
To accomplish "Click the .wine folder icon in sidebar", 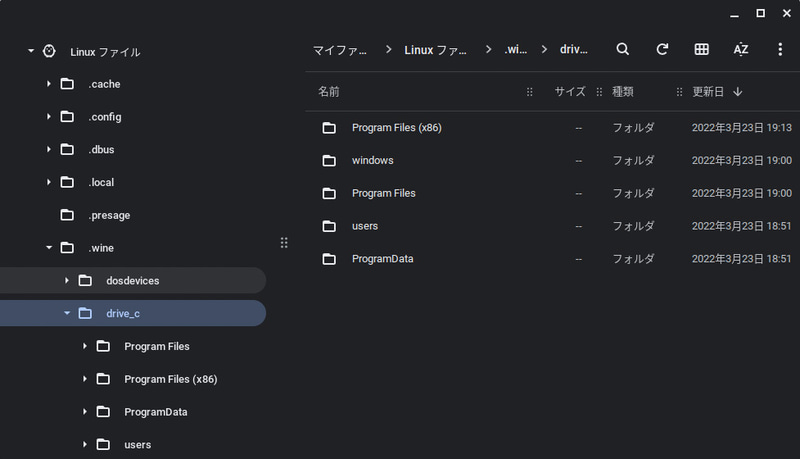I will [67, 248].
